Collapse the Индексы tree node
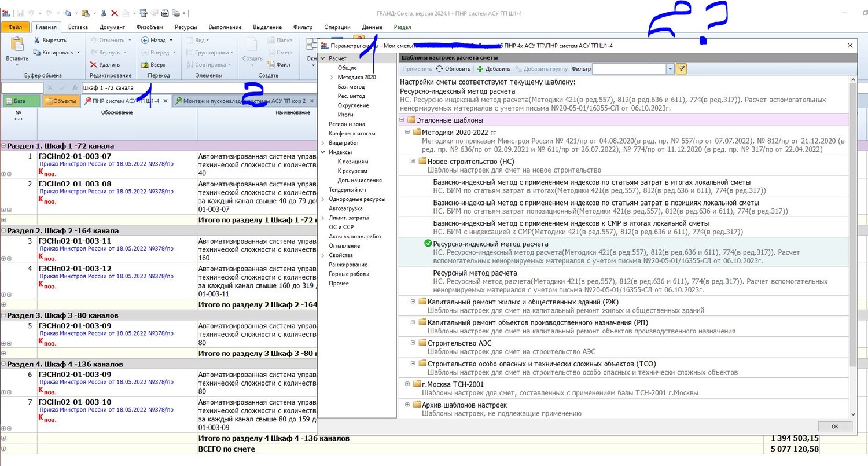This screenshot has height=466, width=868. pyautogui.click(x=323, y=152)
